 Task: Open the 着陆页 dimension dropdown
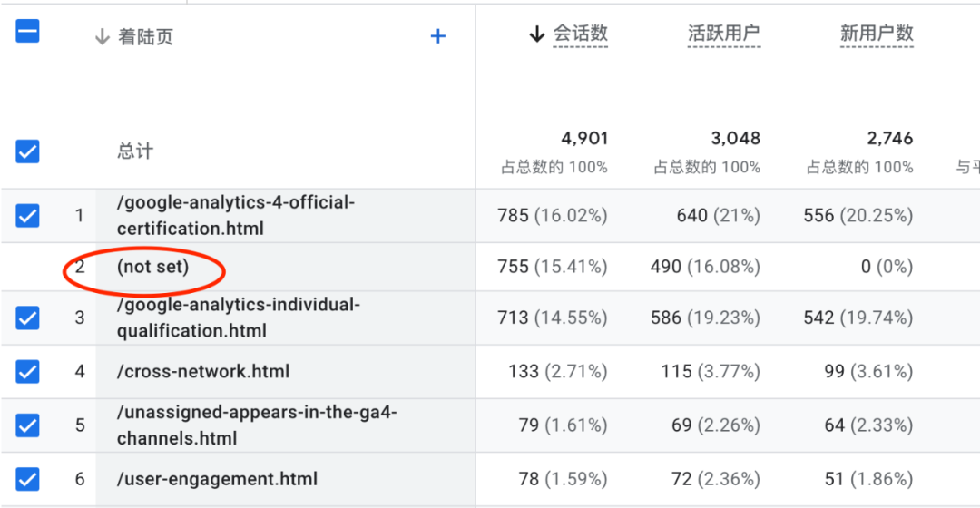click(145, 37)
